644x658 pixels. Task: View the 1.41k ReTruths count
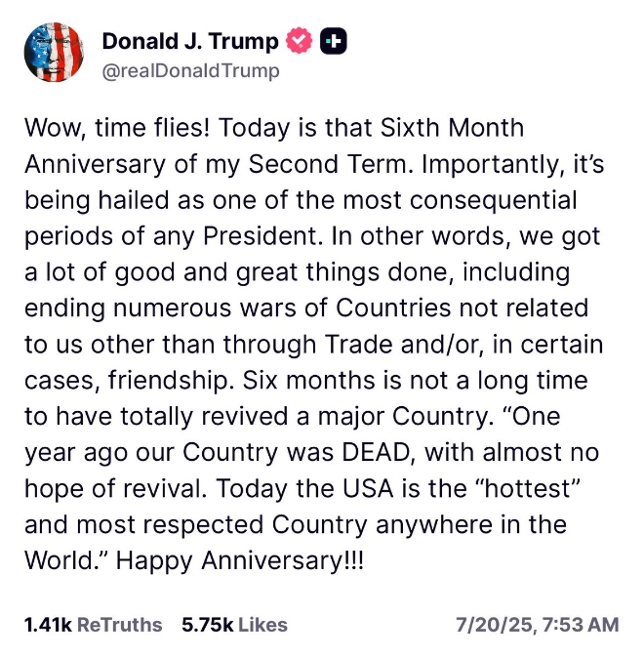coord(48,625)
